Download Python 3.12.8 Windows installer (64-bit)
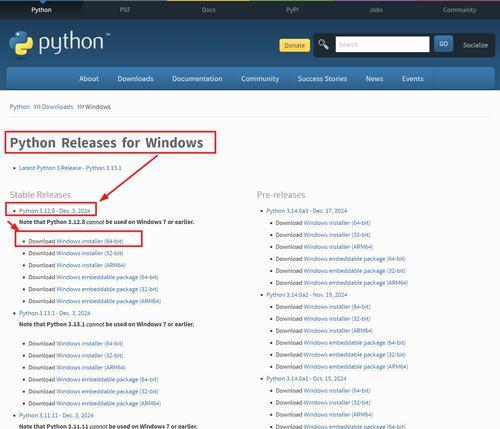The height and width of the screenshot is (429, 500). (x=90, y=241)
